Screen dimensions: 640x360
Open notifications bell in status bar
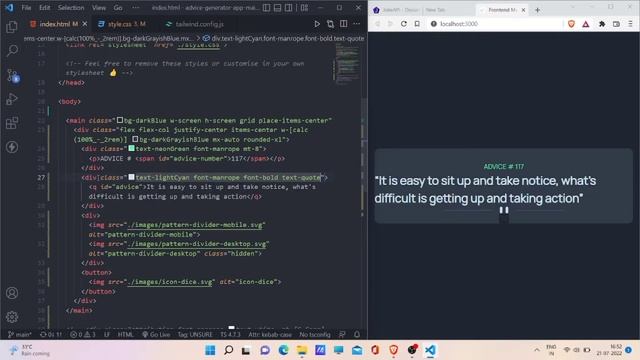click(x=357, y=335)
